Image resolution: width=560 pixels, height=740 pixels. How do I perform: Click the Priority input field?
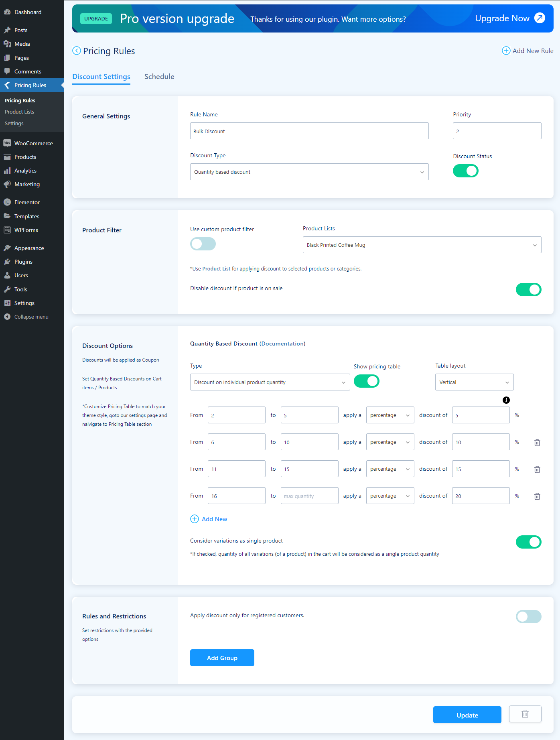pyautogui.click(x=497, y=131)
